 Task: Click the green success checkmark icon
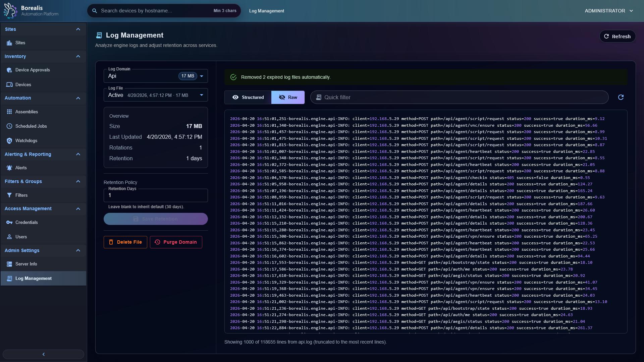(x=233, y=77)
